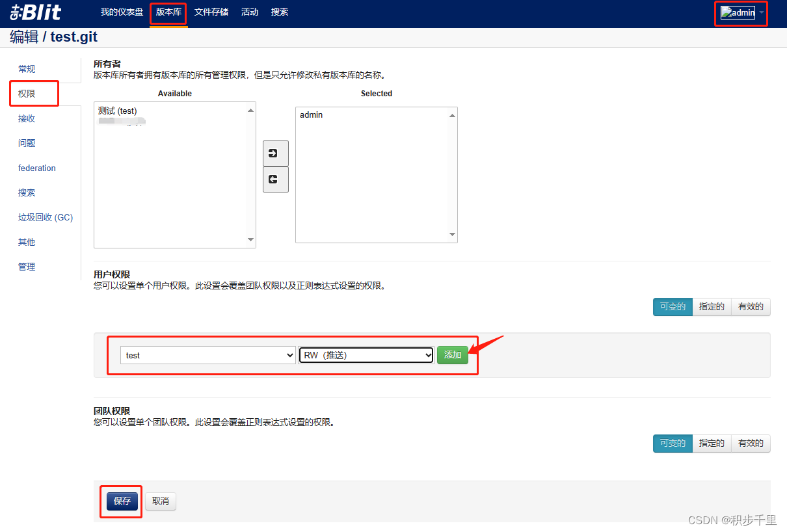Select 测试 (test) in Available owners list
The width and height of the screenshot is (787, 532).
pos(118,111)
